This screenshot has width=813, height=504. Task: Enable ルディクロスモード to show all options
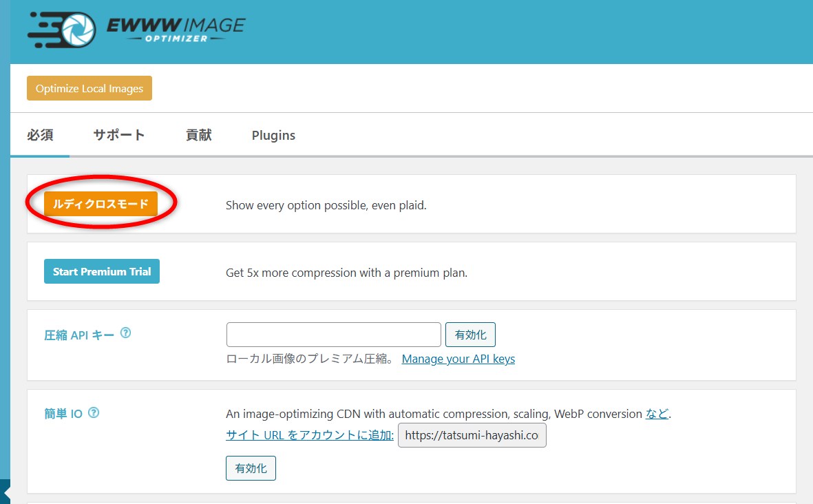click(x=101, y=203)
